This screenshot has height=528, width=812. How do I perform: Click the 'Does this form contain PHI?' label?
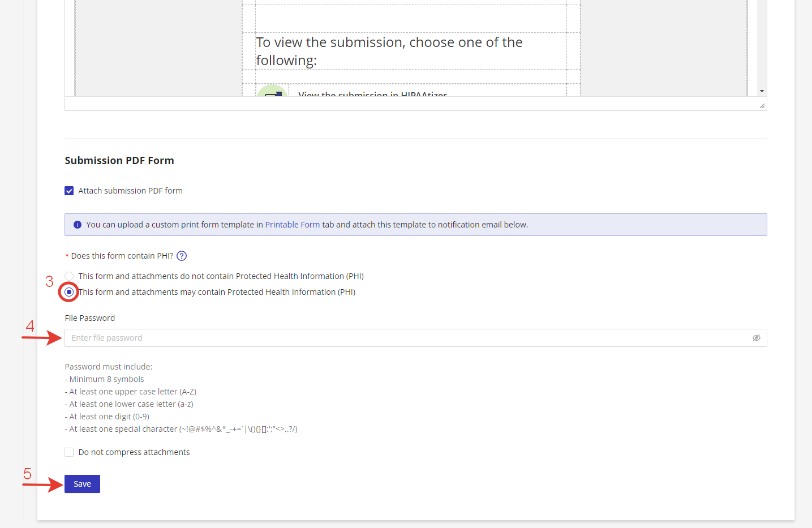coord(122,256)
